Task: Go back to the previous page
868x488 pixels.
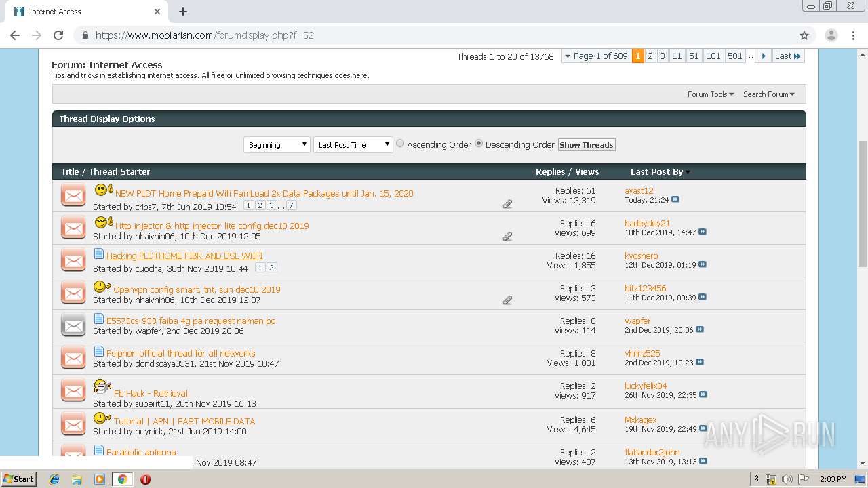Action: (15, 35)
